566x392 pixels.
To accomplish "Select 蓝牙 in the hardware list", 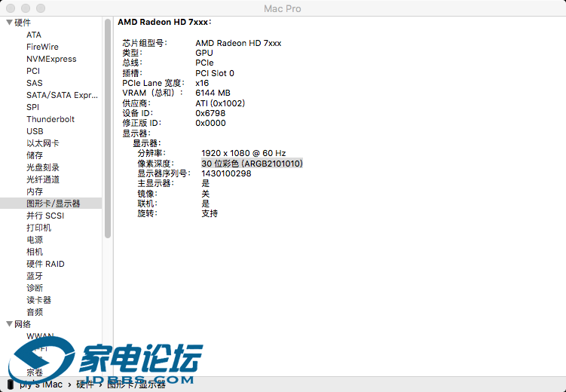I will pyautogui.click(x=35, y=276).
